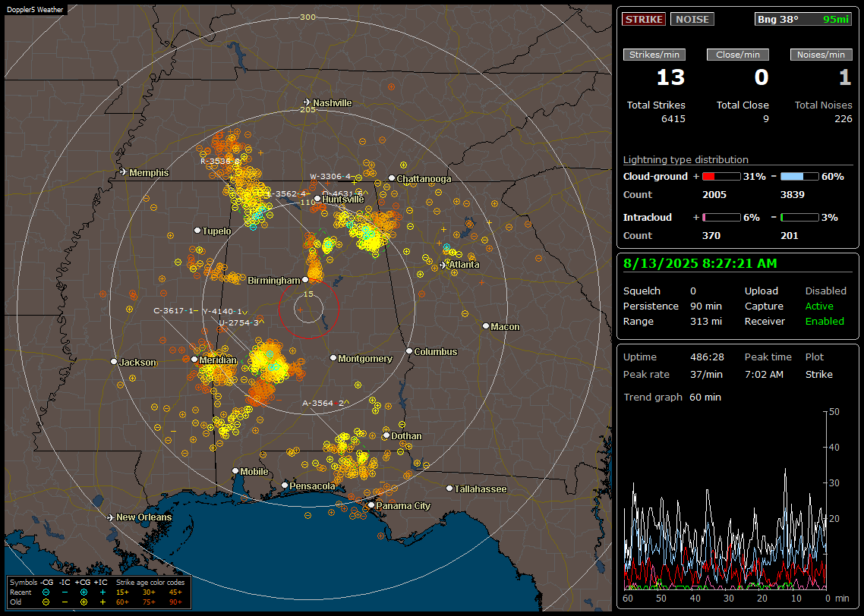The height and width of the screenshot is (616, 864).
Task: Click the 90+ strike age color code
Action: [175, 602]
